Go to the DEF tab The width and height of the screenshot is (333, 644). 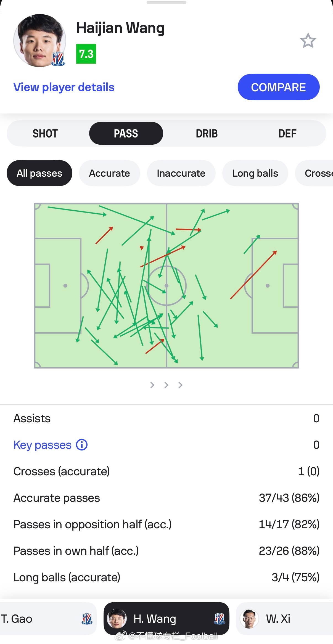[x=287, y=134]
